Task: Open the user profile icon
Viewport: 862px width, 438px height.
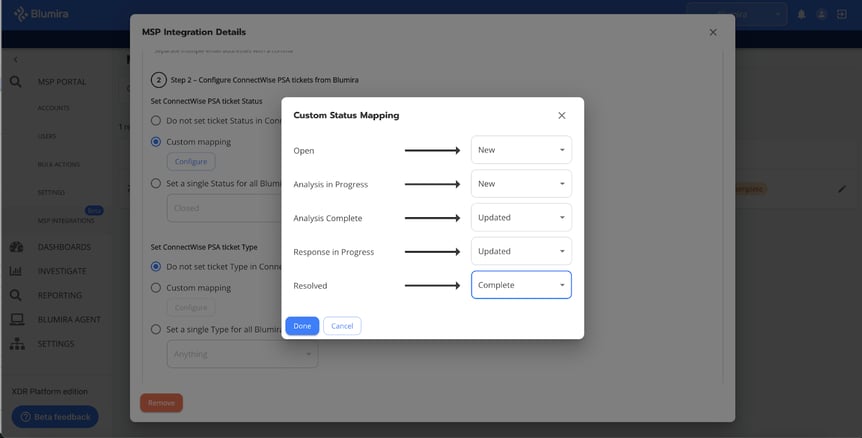Action: point(821,15)
